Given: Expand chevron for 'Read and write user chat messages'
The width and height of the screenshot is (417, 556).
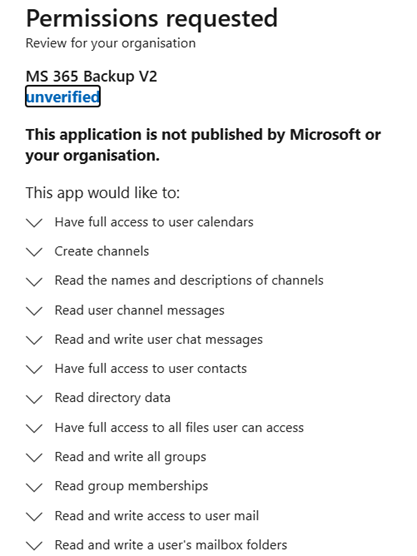Looking at the screenshot, I should [x=34, y=340].
